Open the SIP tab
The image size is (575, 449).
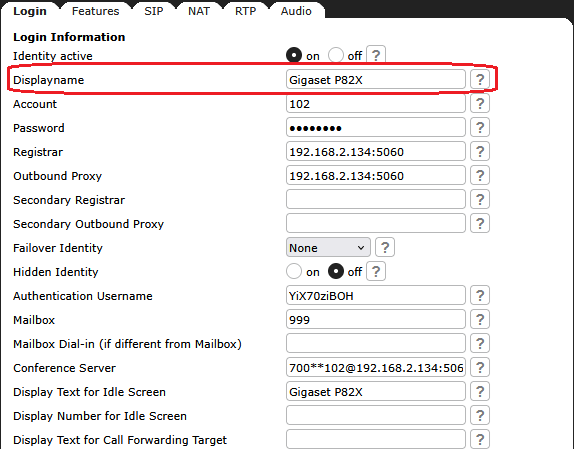tap(154, 11)
